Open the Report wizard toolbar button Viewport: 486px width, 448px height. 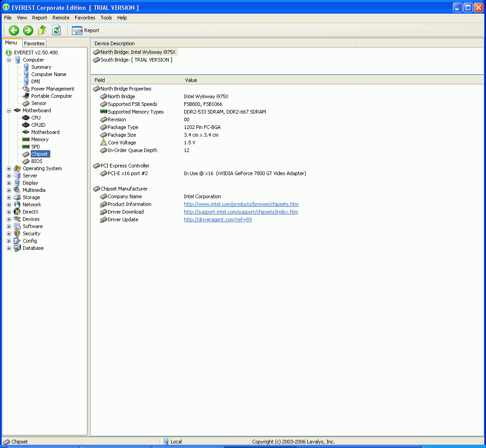(x=86, y=30)
